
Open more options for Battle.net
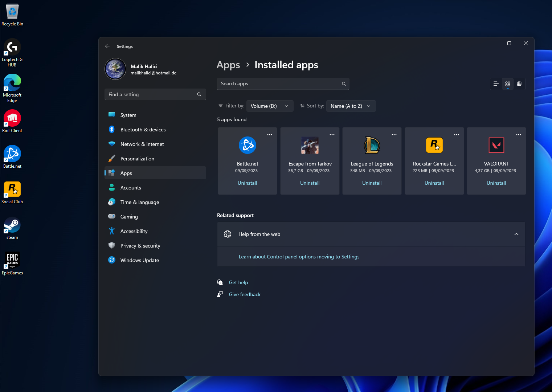coord(270,135)
